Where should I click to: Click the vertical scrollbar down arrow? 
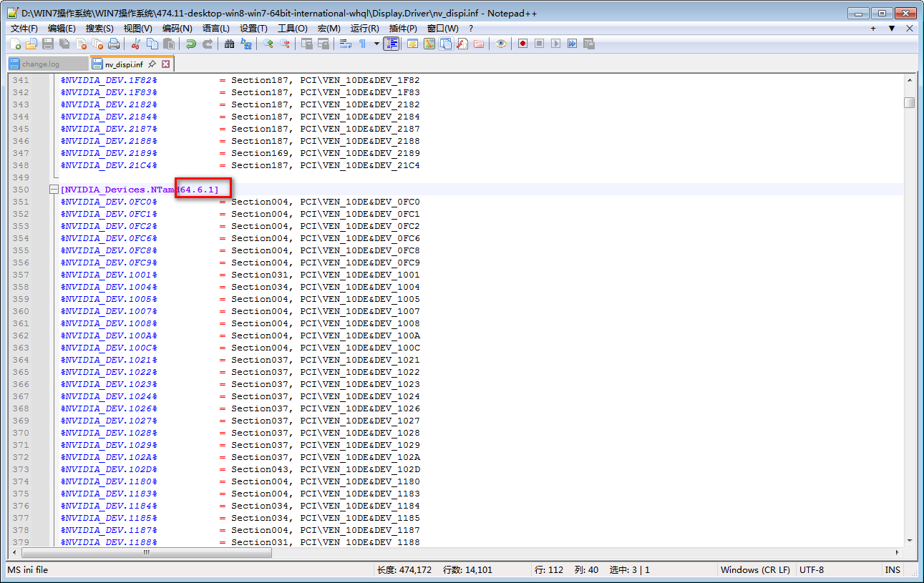[x=910, y=540]
